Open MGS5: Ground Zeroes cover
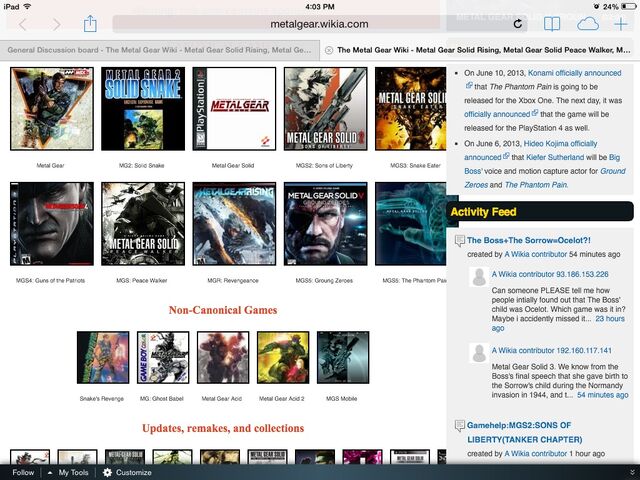This screenshot has height=480, width=640. pyautogui.click(x=325, y=224)
